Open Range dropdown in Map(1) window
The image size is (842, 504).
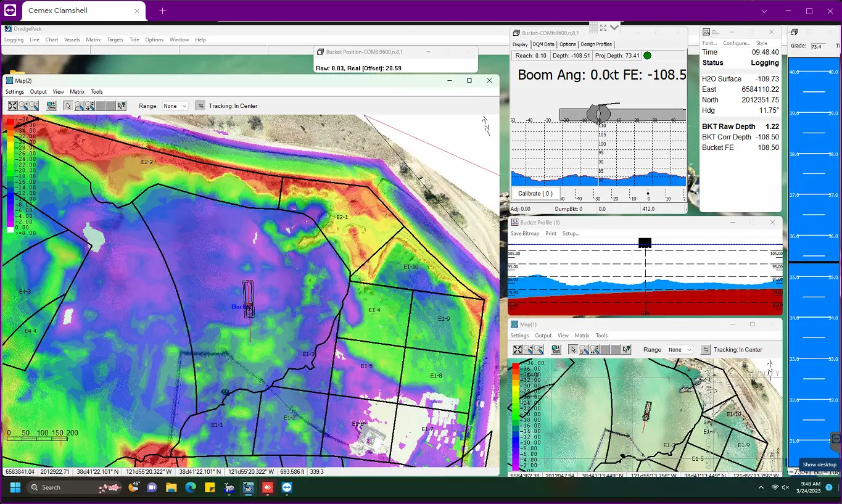point(680,350)
